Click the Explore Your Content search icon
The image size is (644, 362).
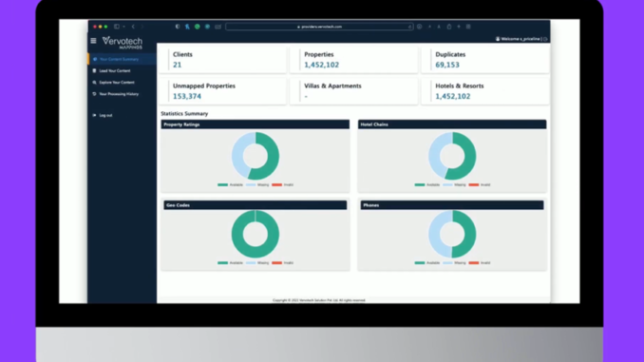[x=94, y=82]
